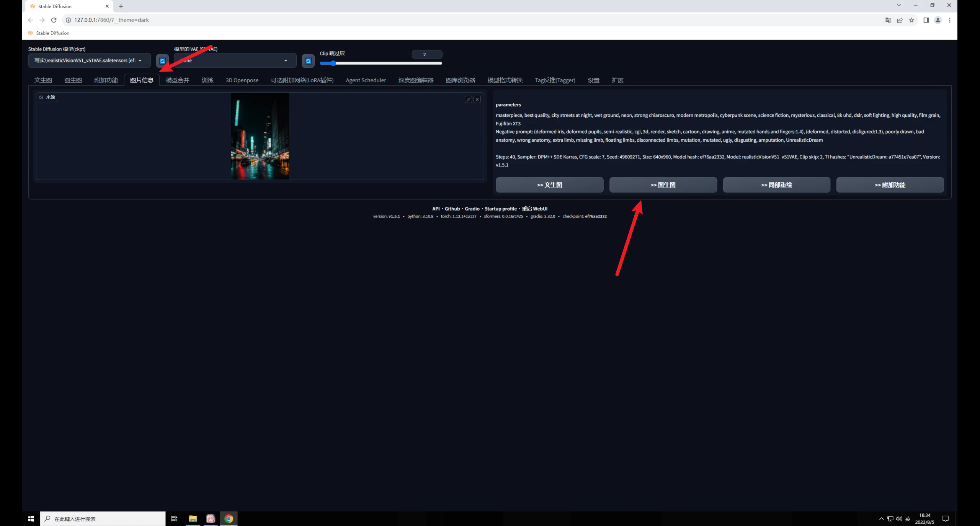Bookmark this page with star icon
The height and width of the screenshot is (526, 980).
(911, 20)
